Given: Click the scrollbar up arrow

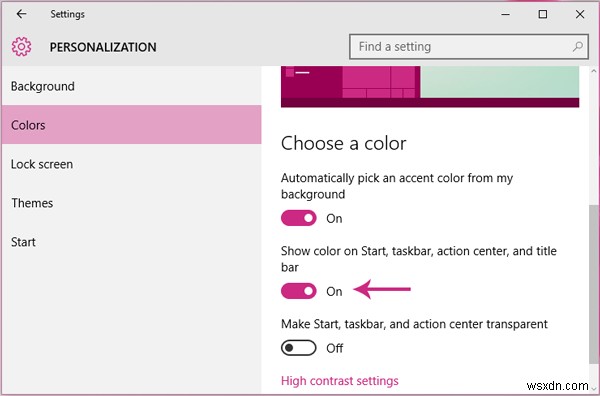Looking at the screenshot, I should point(593,71).
